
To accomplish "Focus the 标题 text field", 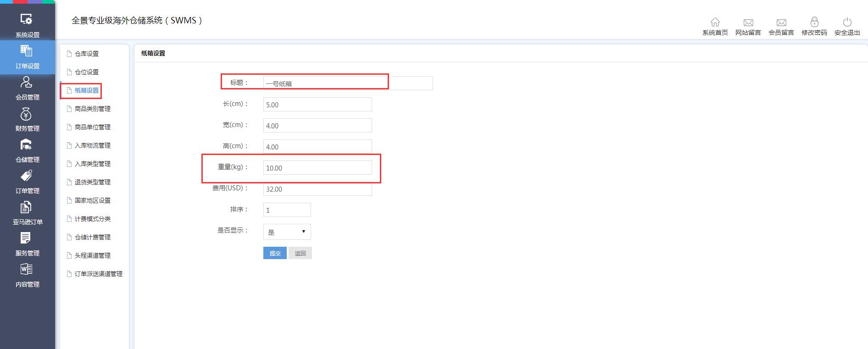I will pos(347,83).
